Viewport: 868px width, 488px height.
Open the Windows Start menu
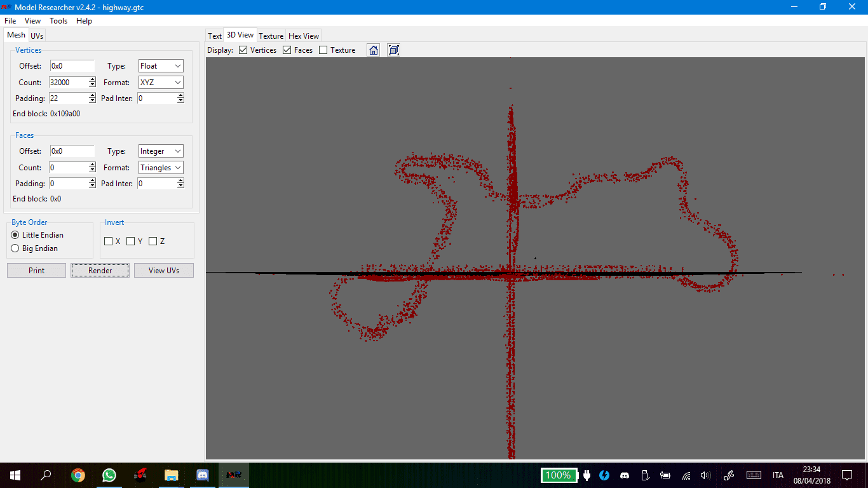point(15,475)
